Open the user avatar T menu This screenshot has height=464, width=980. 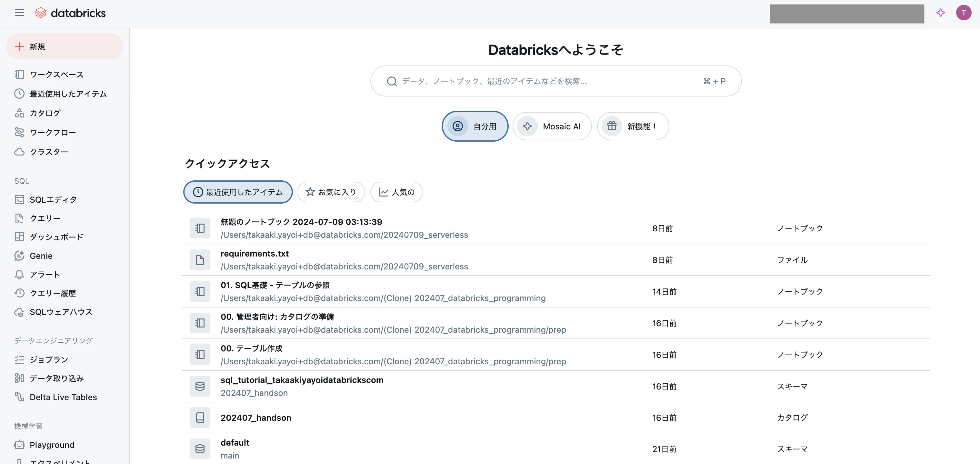pyautogui.click(x=964, y=13)
